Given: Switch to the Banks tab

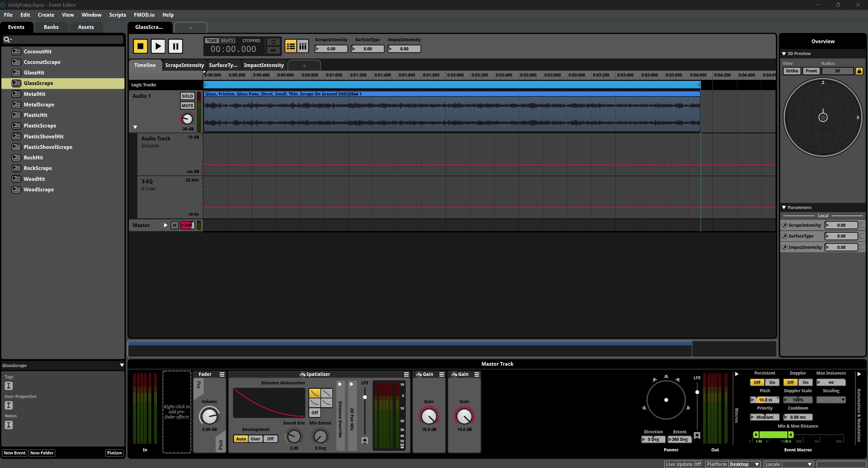Looking at the screenshot, I should pyautogui.click(x=51, y=27).
